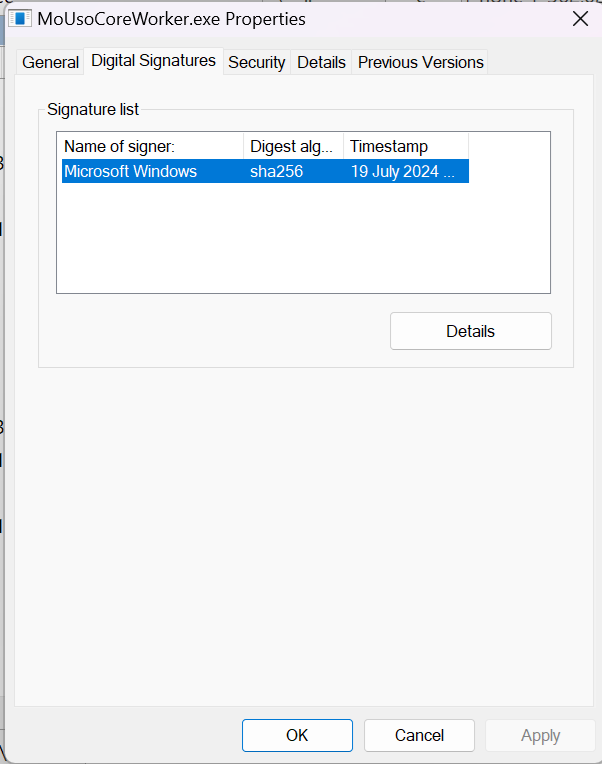Open signature Details button
Image resolution: width=602 pixels, height=764 pixels.
coord(470,331)
